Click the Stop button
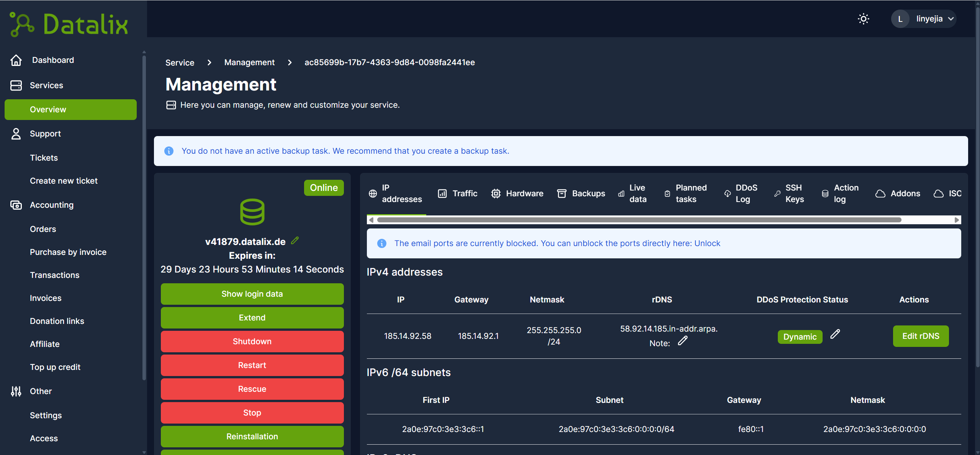980x455 pixels. click(x=252, y=413)
